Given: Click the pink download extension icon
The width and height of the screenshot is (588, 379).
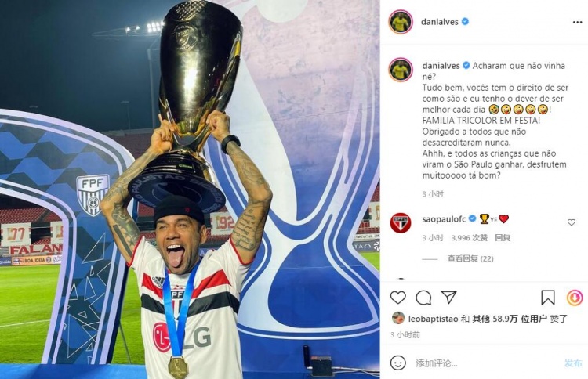Looking at the screenshot, I should coord(575,298).
